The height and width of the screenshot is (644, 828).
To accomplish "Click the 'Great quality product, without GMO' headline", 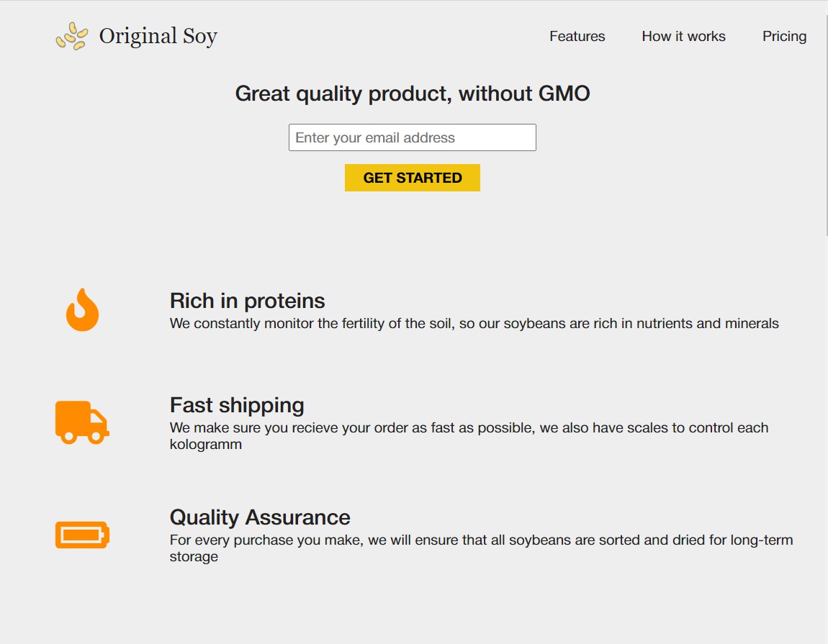I will click(413, 94).
